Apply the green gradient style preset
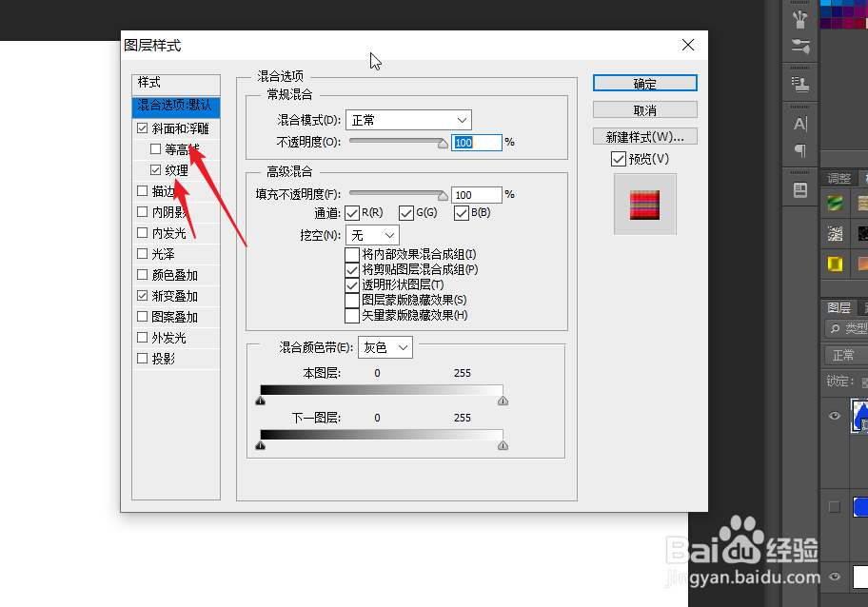The width and height of the screenshot is (868, 607). 835,203
